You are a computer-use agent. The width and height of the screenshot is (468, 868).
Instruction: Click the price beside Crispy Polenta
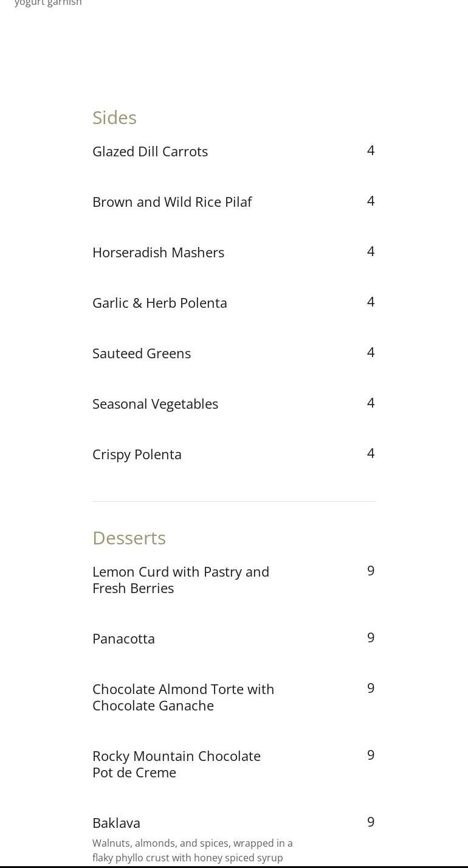371,453
